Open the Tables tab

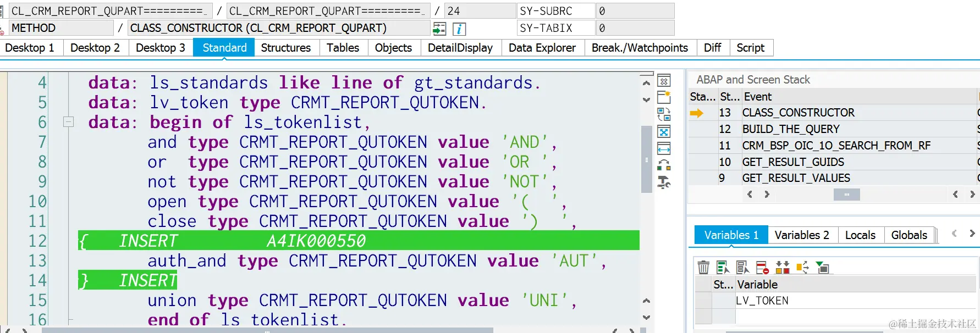pos(343,48)
